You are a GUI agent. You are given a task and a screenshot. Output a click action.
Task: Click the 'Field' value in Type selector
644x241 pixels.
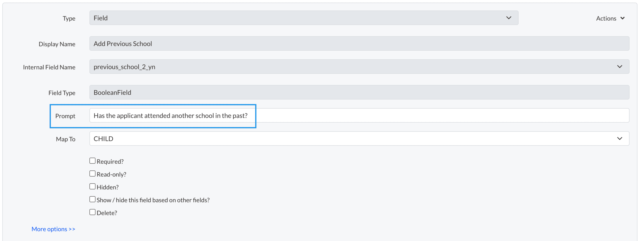click(101, 18)
